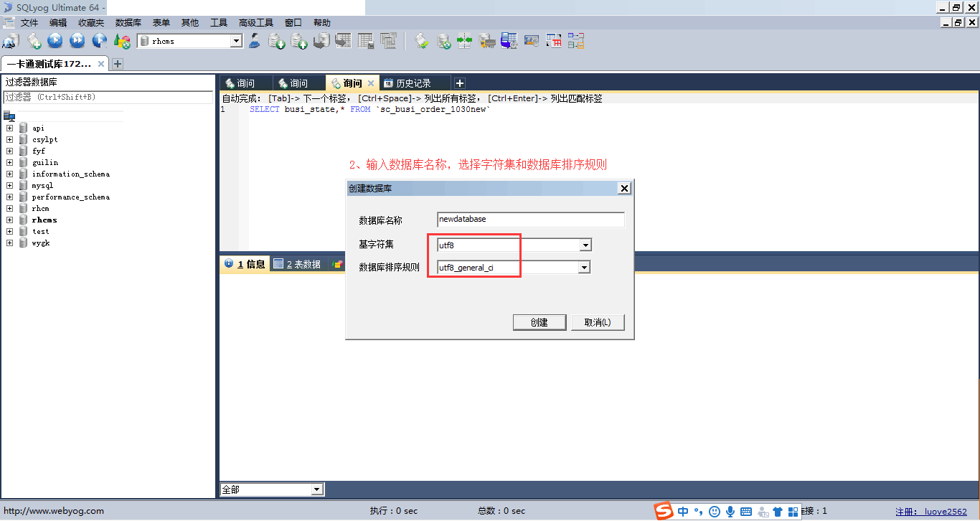Viewport: 980px width, 521px height.
Task: Open the Sogou toolbox grid icon
Action: point(793,512)
